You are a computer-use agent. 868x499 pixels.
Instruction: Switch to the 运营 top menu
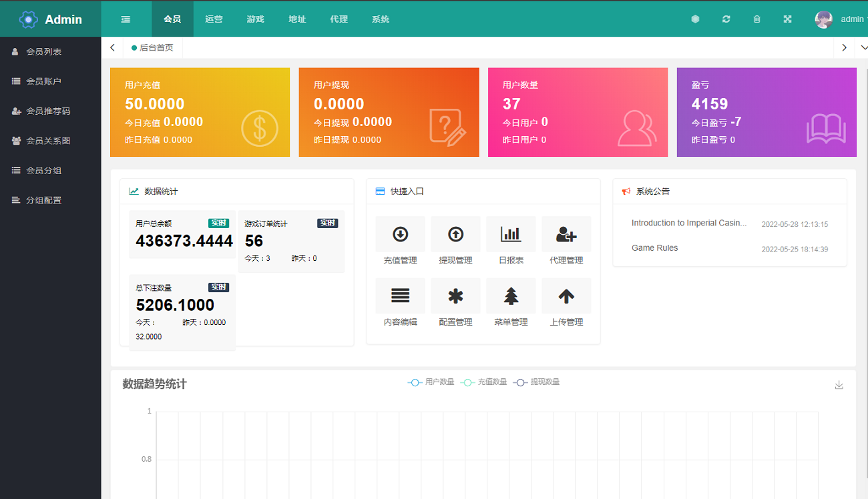click(x=214, y=19)
